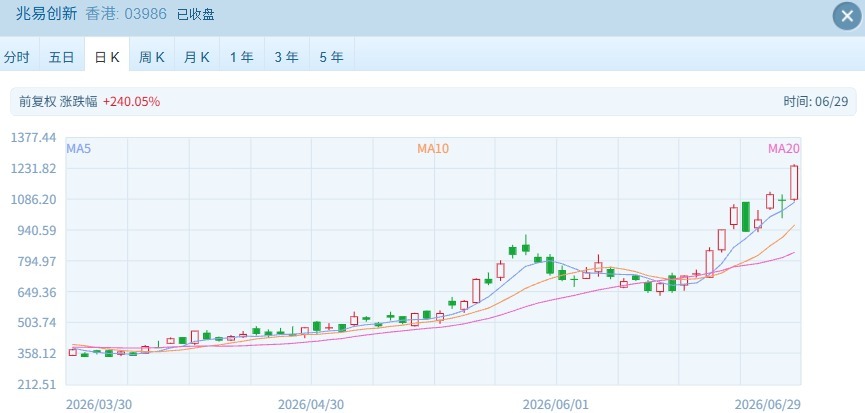
Task: Close the stock chart popup
Action: pyautogui.click(x=847, y=17)
